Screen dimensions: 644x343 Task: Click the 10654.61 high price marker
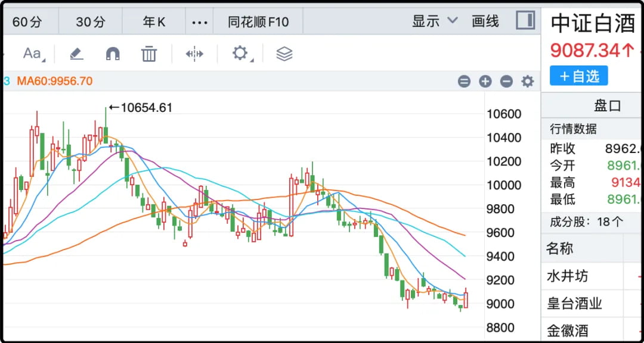[x=141, y=108]
